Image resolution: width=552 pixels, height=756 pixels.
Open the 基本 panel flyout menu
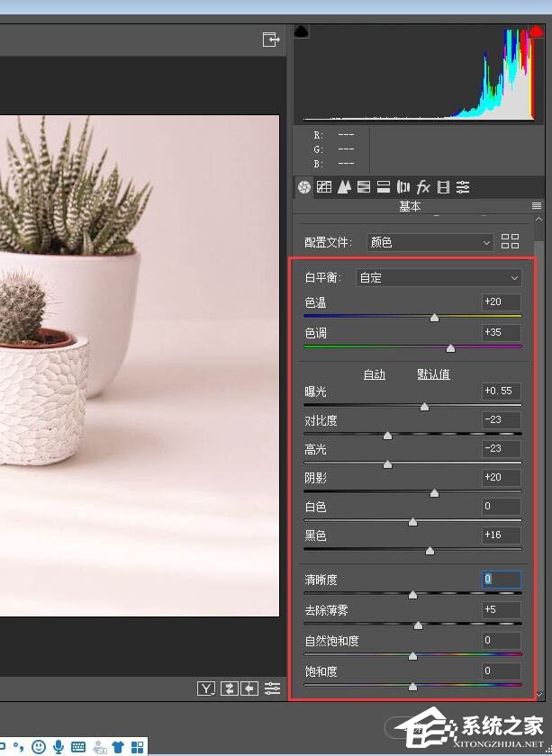pos(537,206)
